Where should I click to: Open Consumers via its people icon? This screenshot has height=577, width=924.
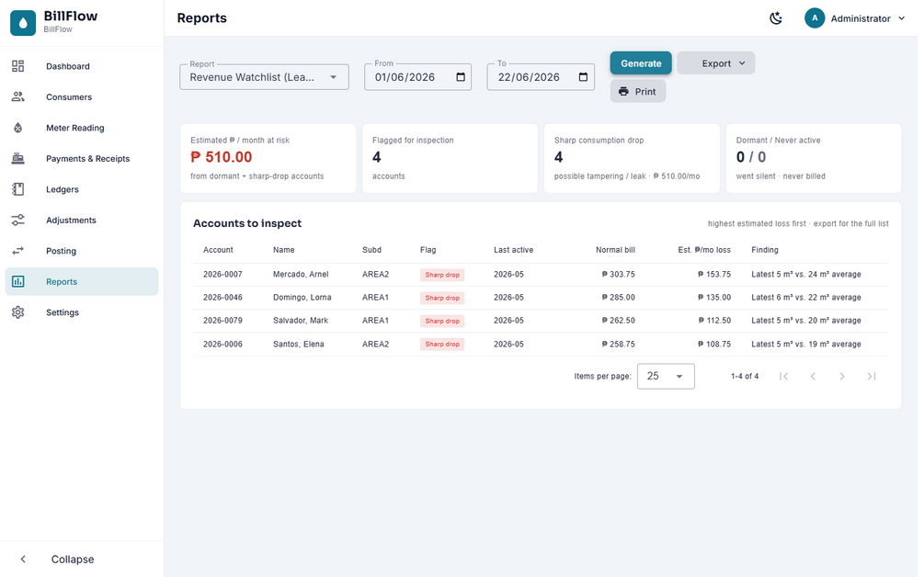(18, 96)
